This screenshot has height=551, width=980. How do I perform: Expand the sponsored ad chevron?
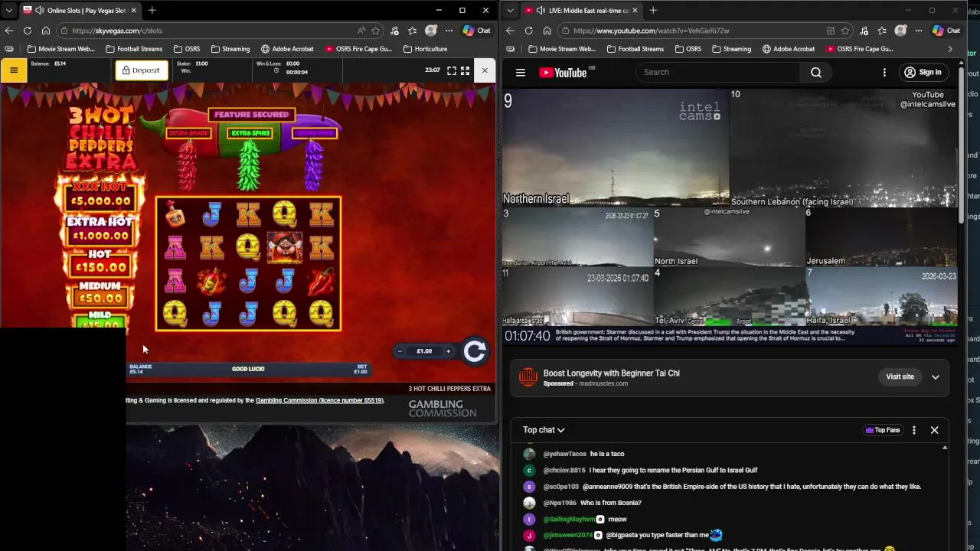coord(935,377)
